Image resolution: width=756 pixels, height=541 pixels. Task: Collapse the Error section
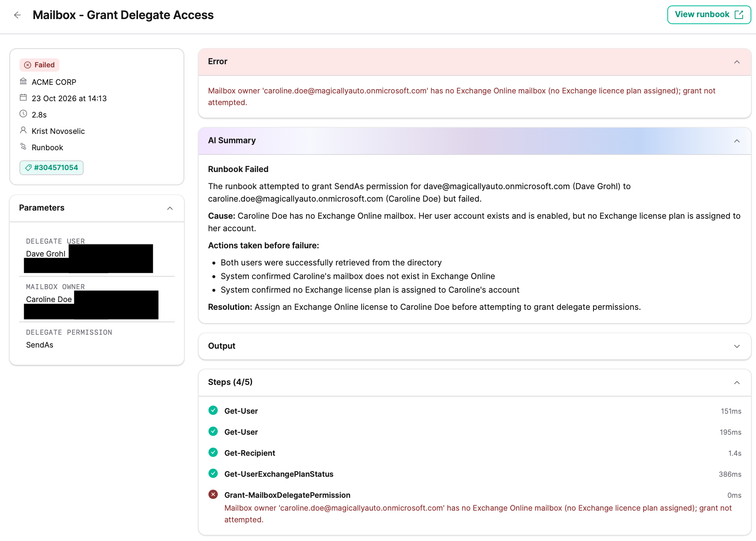(737, 62)
